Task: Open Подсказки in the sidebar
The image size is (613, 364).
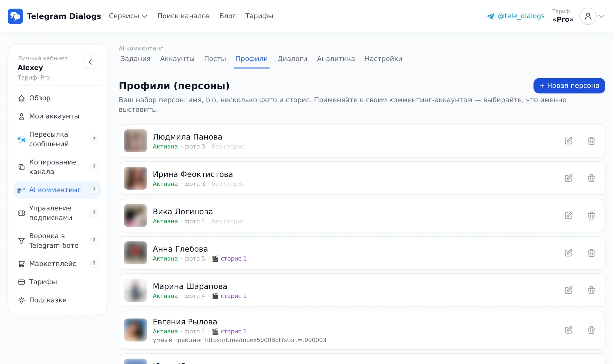Action: 57,300
